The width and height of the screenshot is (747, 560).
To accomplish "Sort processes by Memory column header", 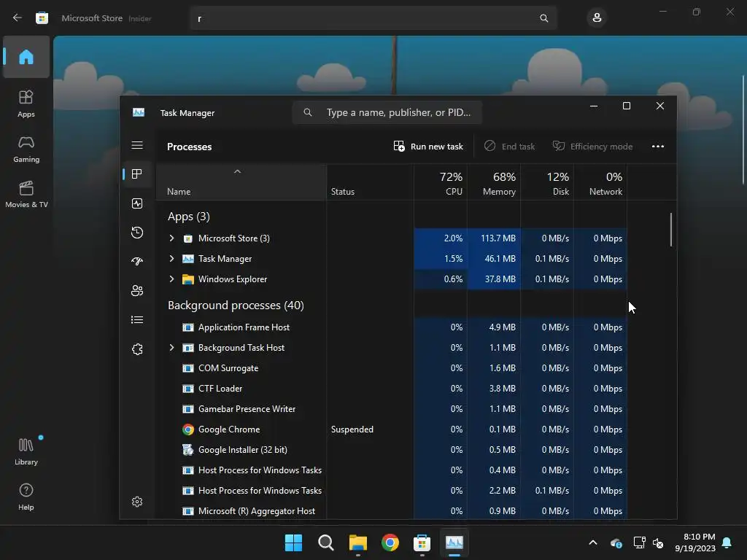I will pos(494,182).
